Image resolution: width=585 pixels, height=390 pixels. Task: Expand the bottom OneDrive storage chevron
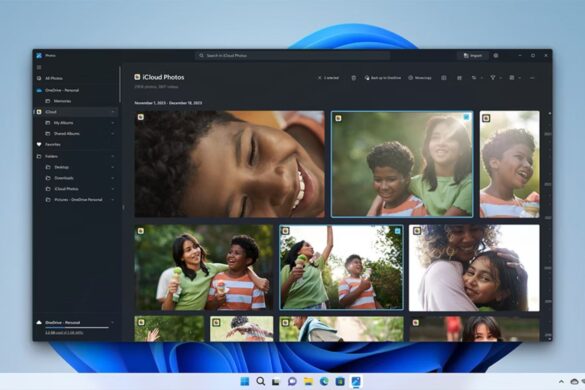click(x=113, y=322)
